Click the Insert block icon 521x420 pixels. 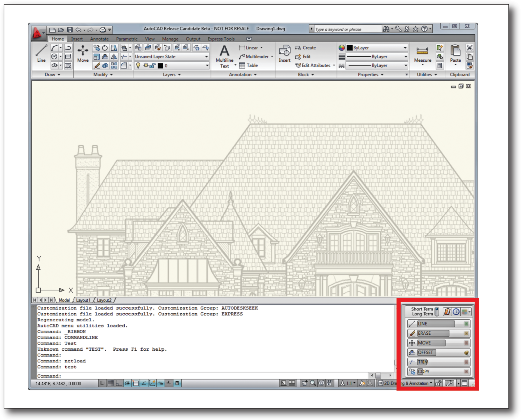tap(285, 54)
